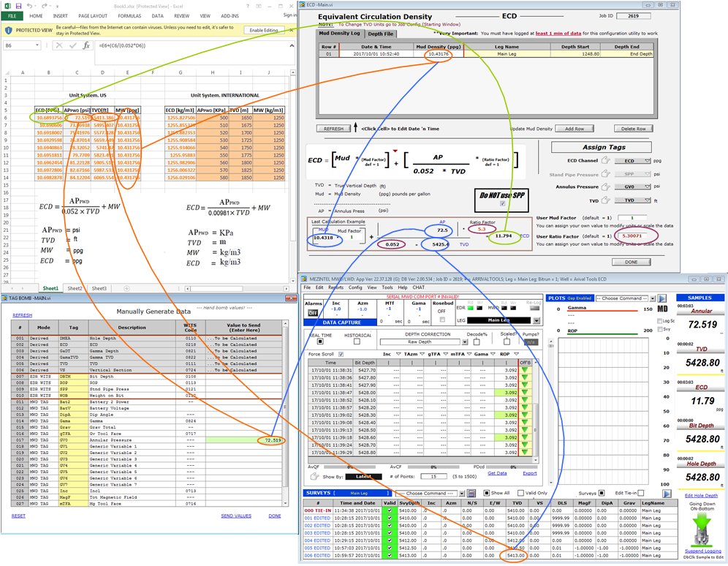
Task: Expand the Excel formula bar
Action: 292,45
